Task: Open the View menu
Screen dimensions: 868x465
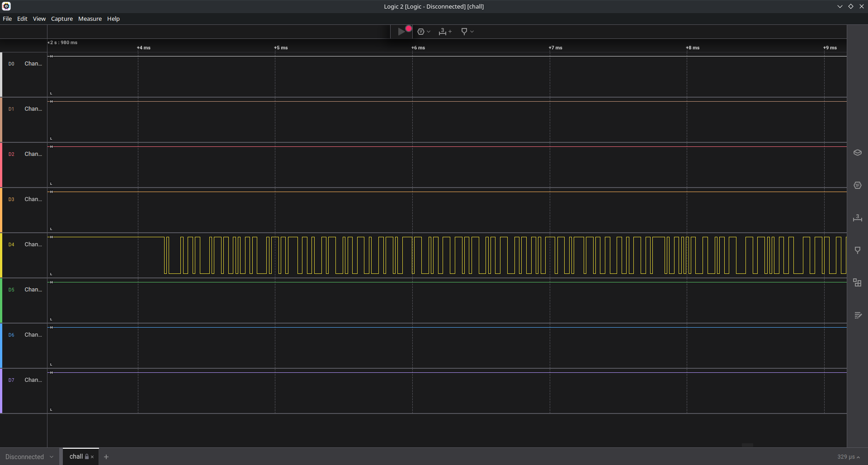Action: 39,19
